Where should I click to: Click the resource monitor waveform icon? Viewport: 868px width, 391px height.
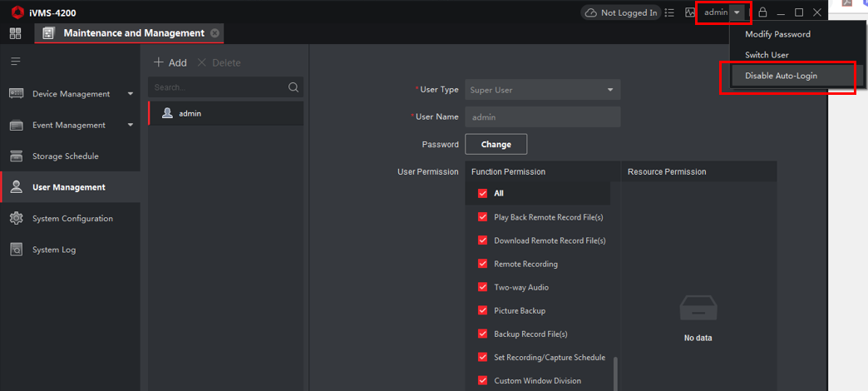pyautogui.click(x=689, y=12)
